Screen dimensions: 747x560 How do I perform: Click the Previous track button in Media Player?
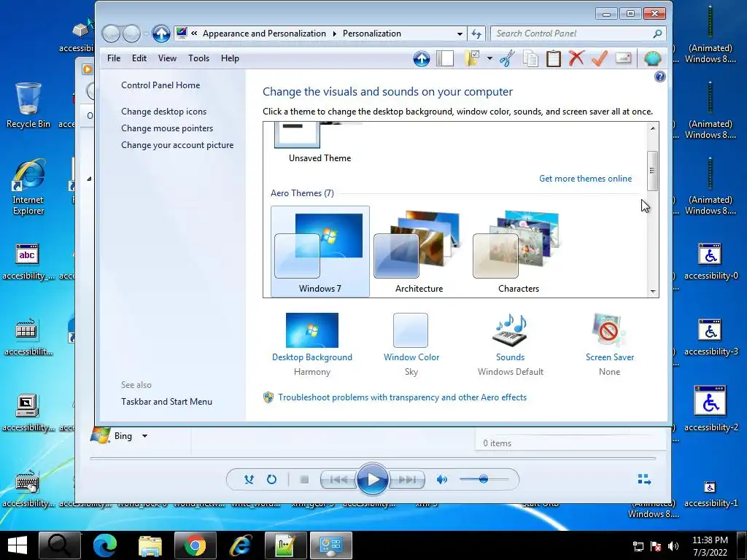pos(338,480)
